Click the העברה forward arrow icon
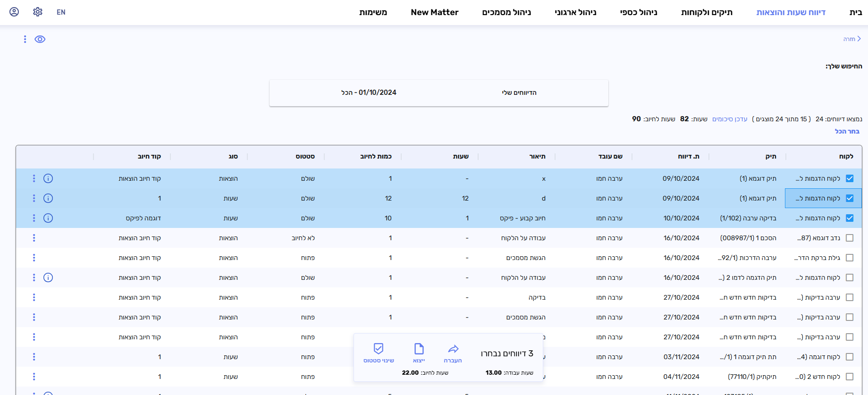 [x=453, y=349]
